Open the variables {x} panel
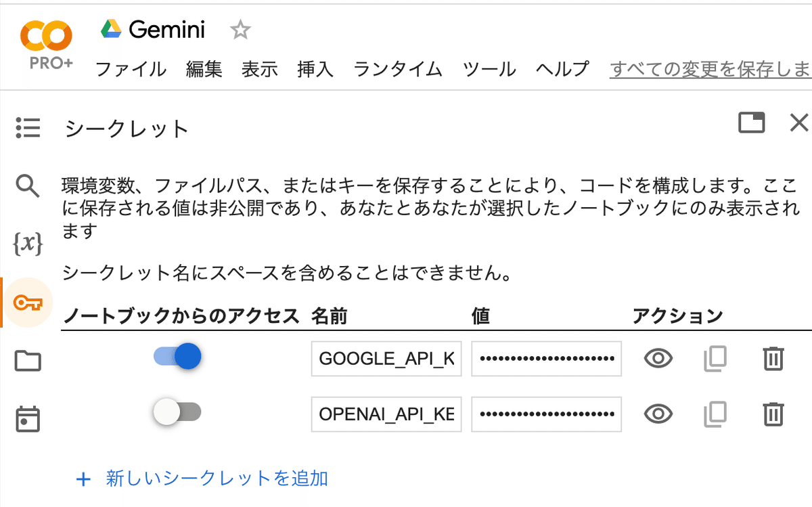Viewport: 812px width, 507px height. (x=28, y=244)
